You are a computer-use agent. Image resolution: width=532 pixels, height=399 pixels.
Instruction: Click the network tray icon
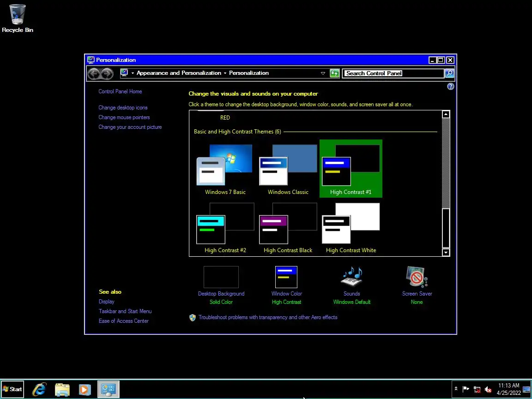coord(477,389)
